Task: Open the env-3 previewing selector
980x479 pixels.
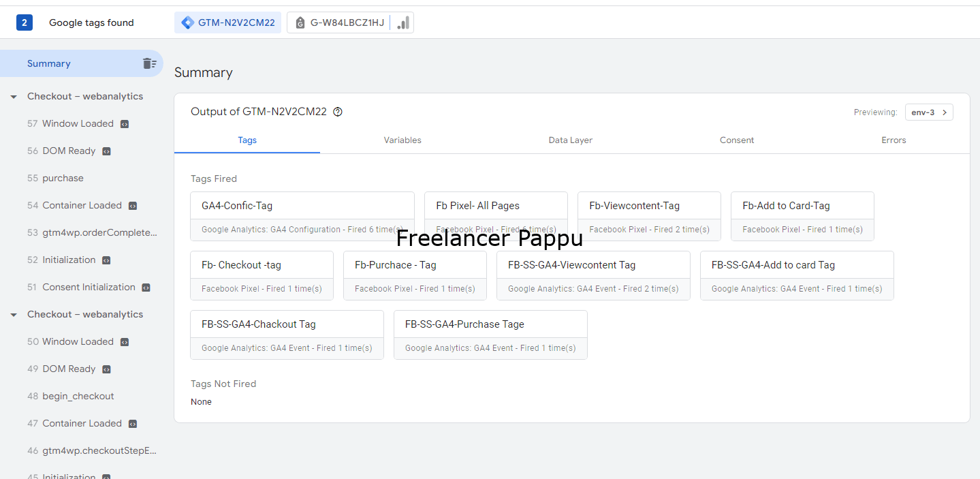Action: pyautogui.click(x=929, y=112)
